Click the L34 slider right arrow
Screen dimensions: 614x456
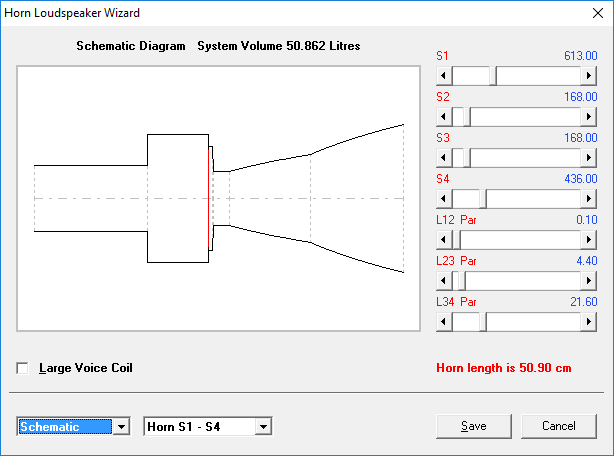pyautogui.click(x=589, y=322)
